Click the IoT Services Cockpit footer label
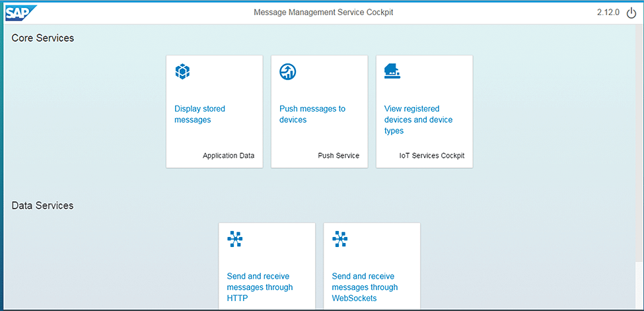 (x=431, y=156)
